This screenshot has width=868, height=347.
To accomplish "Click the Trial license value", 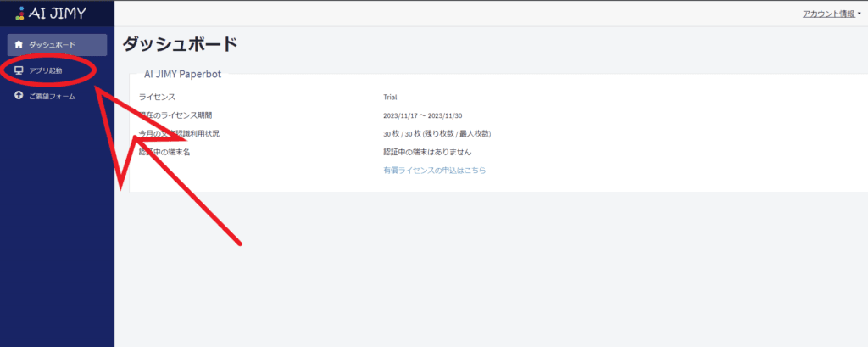I will click(391, 98).
